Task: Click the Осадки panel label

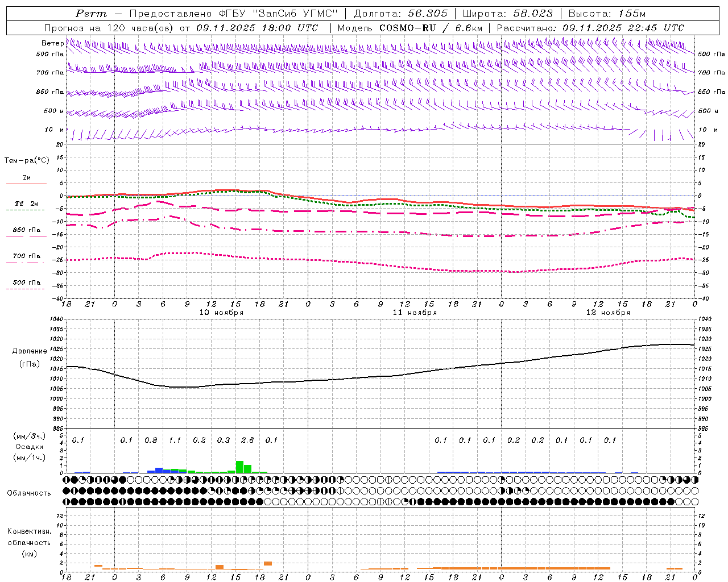Action: (x=29, y=447)
